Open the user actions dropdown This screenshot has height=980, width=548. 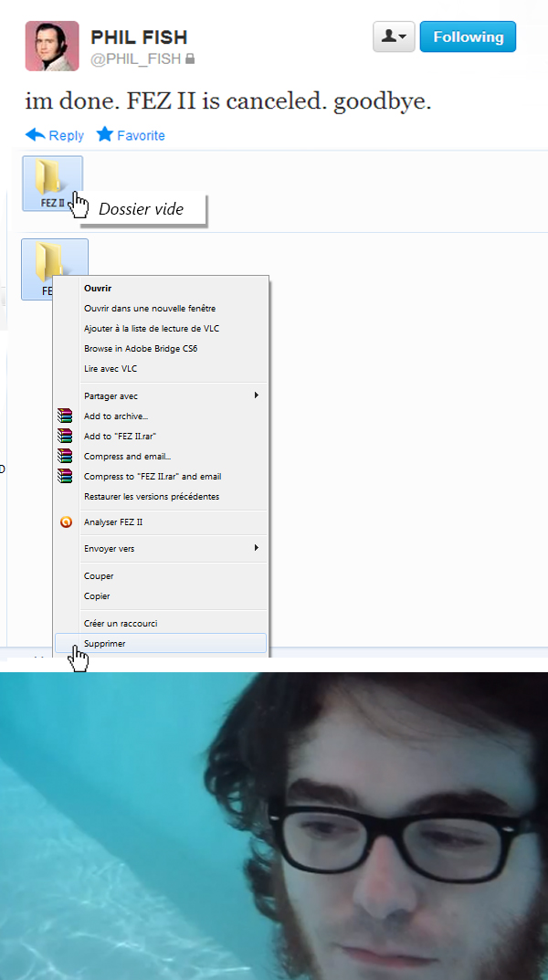pos(394,37)
